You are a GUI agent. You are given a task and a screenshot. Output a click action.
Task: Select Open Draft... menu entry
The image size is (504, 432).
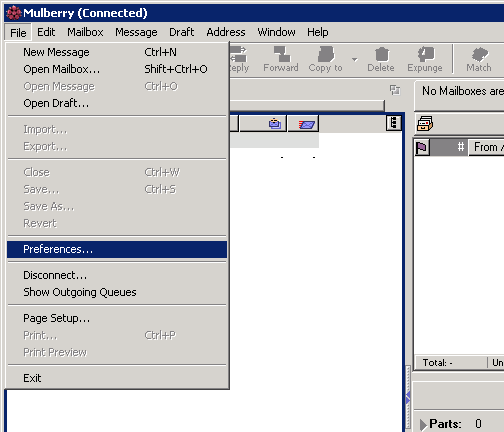[x=117, y=103]
